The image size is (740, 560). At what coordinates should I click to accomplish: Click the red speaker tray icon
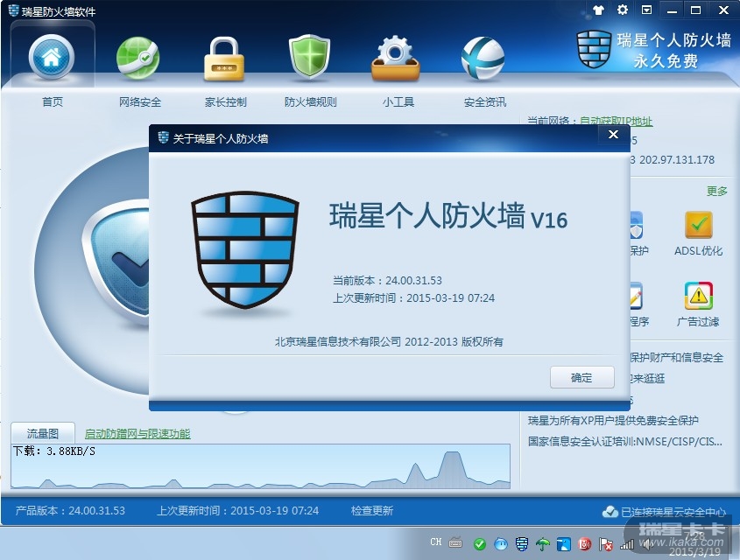(585, 544)
